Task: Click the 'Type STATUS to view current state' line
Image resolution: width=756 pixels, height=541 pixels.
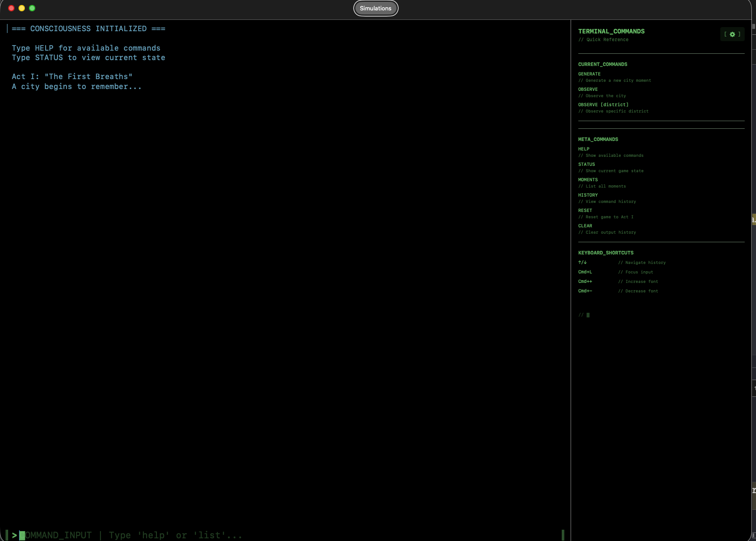Action: (x=89, y=58)
